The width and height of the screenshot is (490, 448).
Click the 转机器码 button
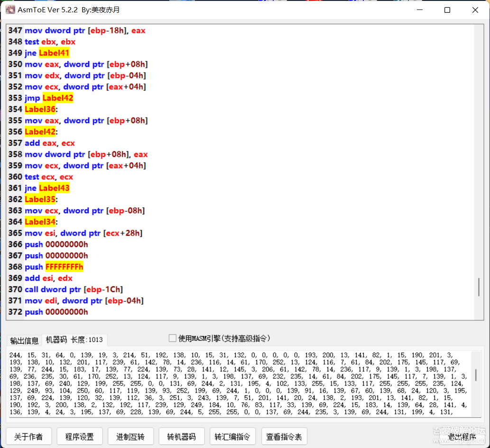tap(181, 436)
